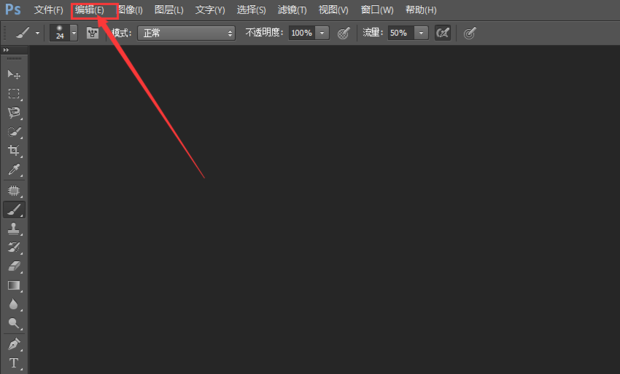This screenshot has height=374, width=620.
Task: Pick the Crop tool
Action: coord(14,151)
